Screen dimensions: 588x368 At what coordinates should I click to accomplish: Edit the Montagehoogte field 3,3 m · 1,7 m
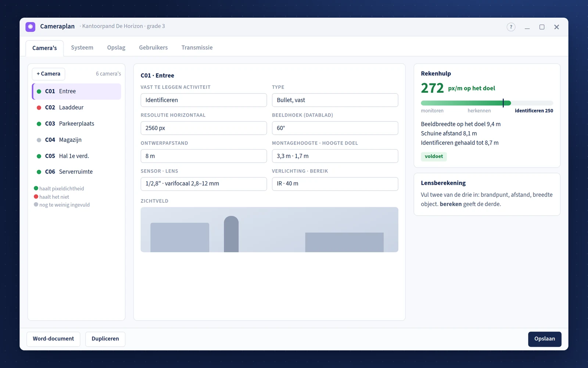(x=335, y=156)
